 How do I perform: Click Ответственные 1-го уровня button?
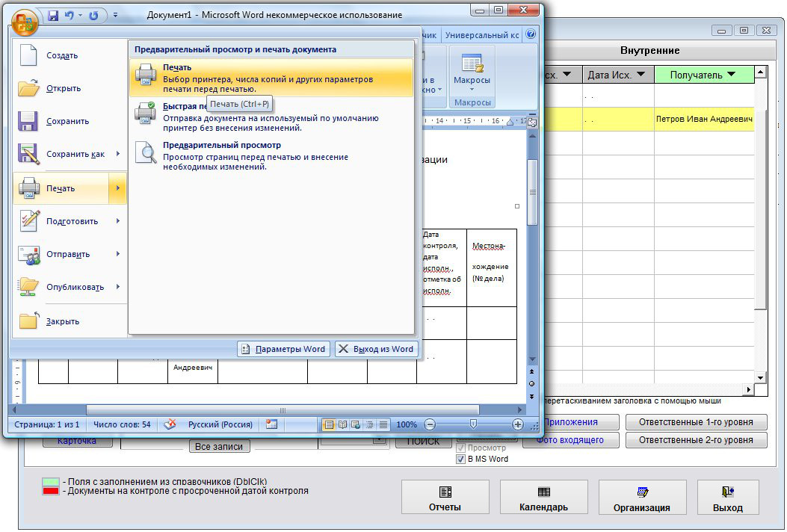coord(696,422)
